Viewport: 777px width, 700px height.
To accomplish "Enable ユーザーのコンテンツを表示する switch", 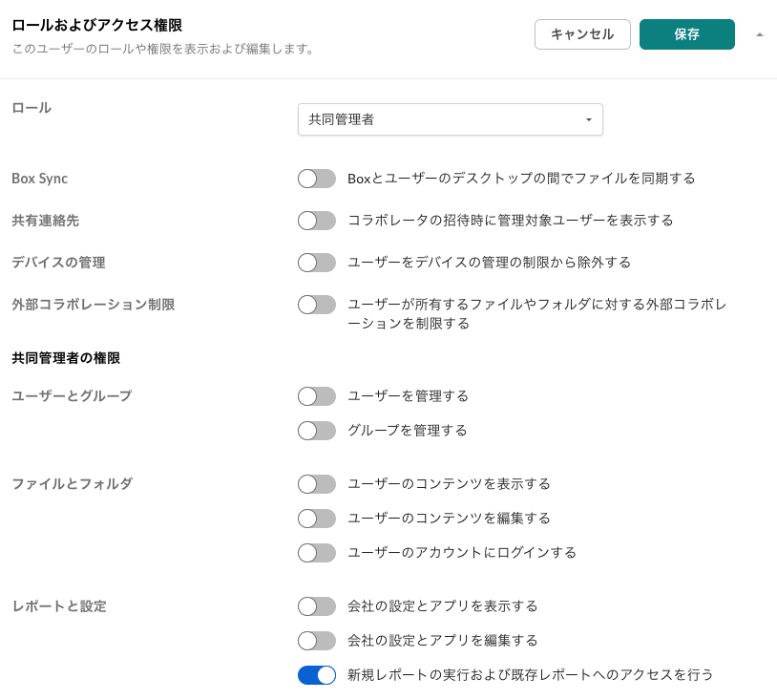I will pyautogui.click(x=317, y=484).
